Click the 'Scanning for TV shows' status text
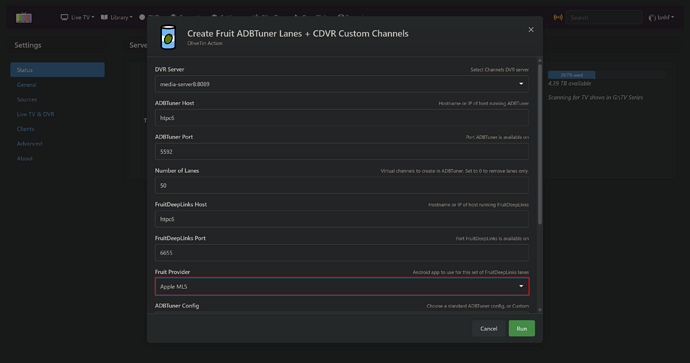 [x=595, y=97]
